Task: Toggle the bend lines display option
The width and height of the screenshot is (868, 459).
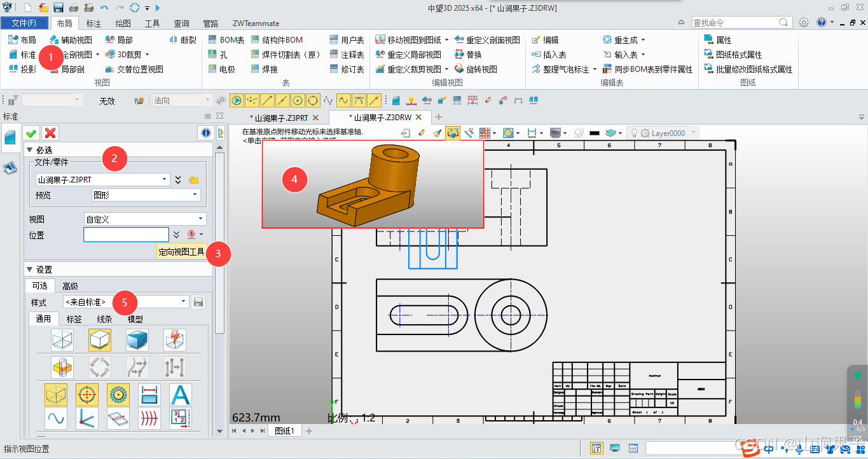Action: [118, 418]
